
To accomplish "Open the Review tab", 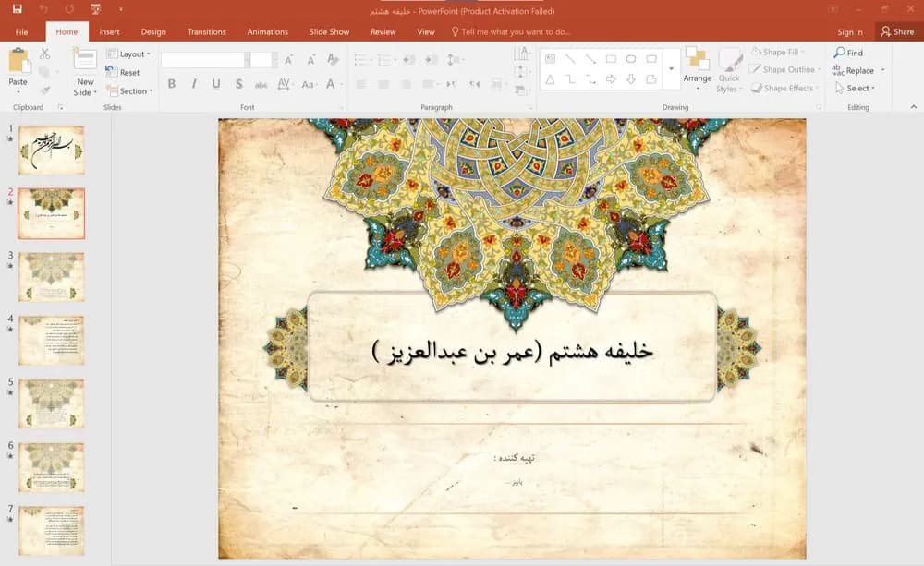I will pos(383,31).
